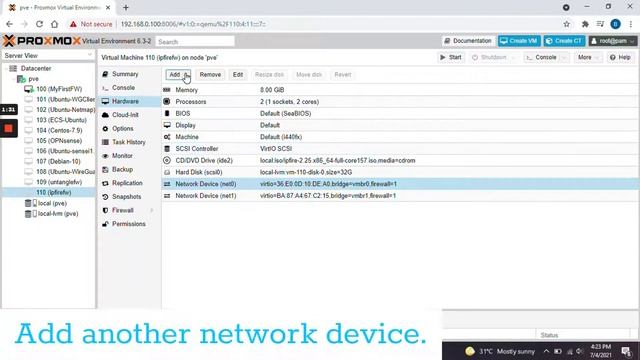Select the Machine hardware row
This screenshot has width=640, height=360.
pos(400,137)
